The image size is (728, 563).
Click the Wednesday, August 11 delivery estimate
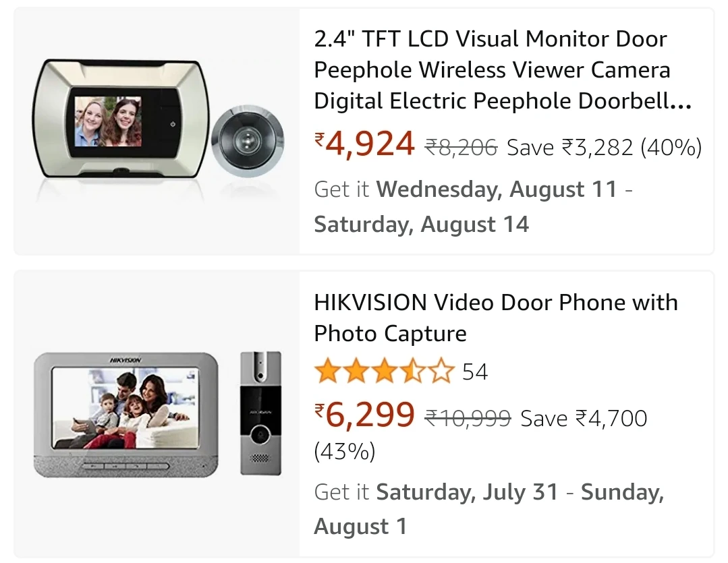(496, 189)
